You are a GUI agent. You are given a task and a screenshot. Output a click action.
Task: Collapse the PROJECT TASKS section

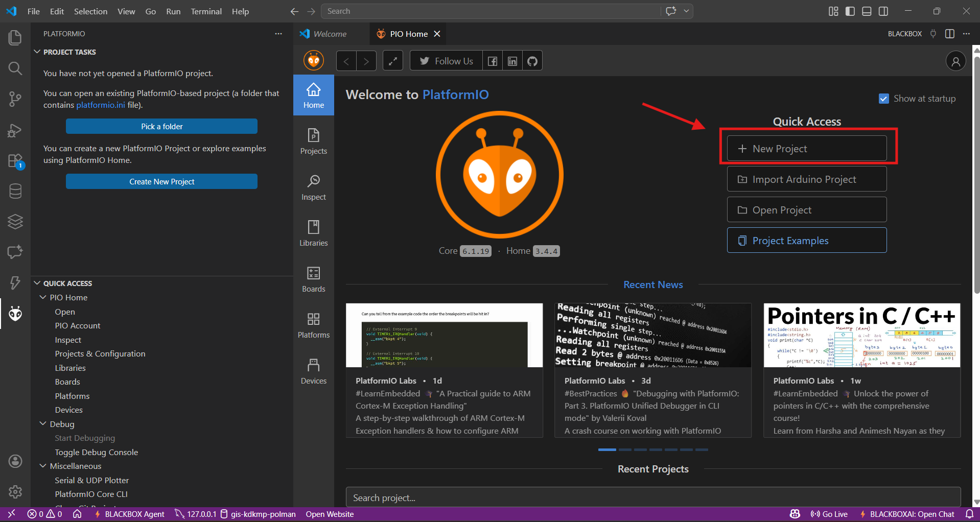(x=37, y=52)
